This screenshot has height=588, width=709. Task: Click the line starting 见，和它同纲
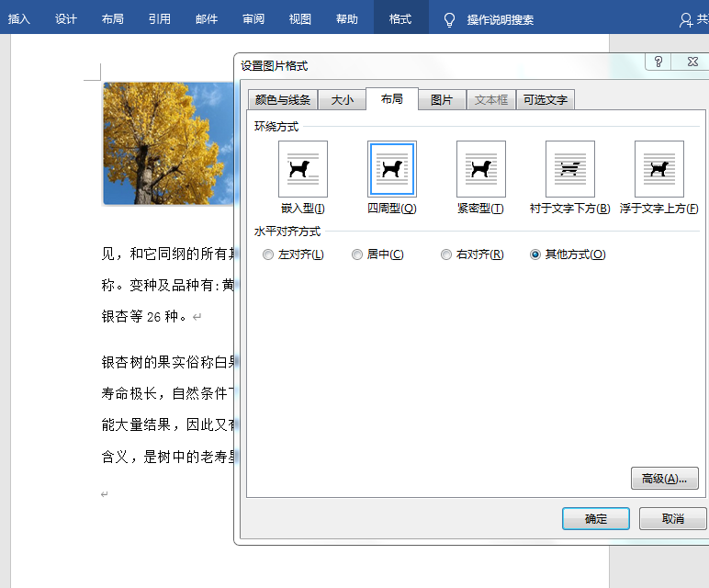[167, 254]
